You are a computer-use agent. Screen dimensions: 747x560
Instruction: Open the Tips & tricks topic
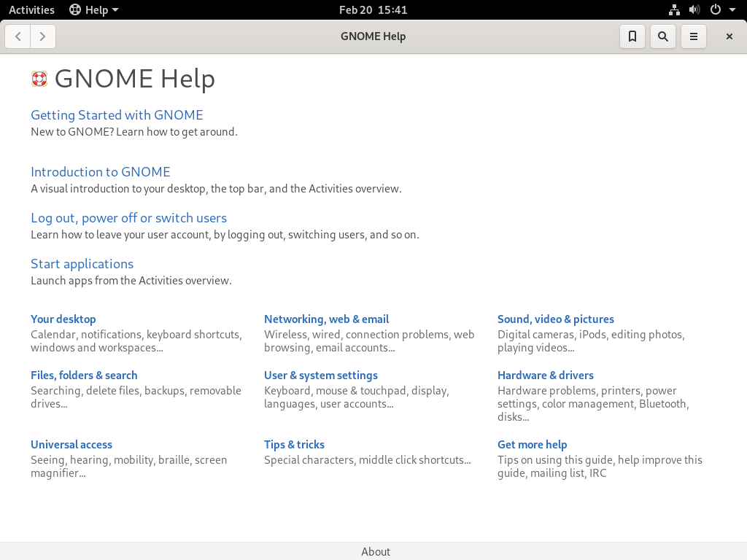tap(294, 444)
